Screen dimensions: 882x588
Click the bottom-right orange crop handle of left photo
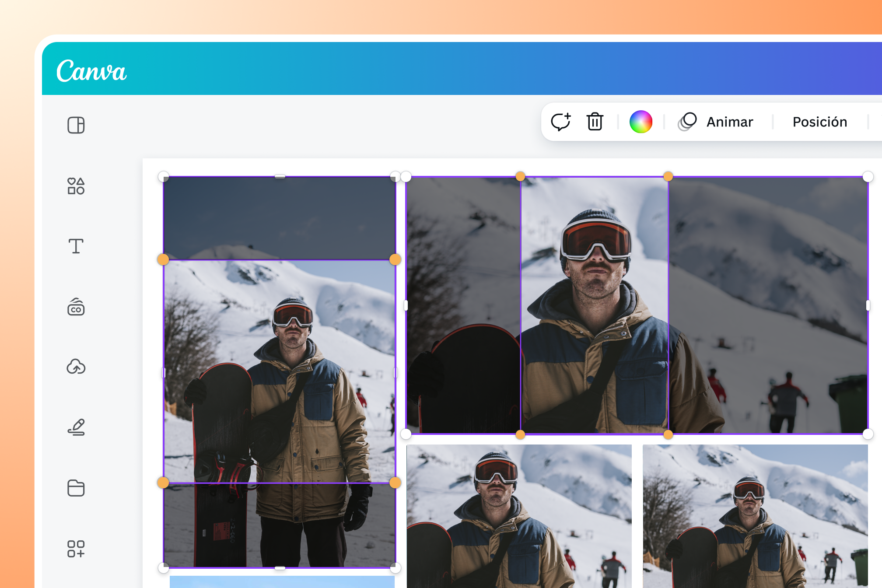(395, 483)
